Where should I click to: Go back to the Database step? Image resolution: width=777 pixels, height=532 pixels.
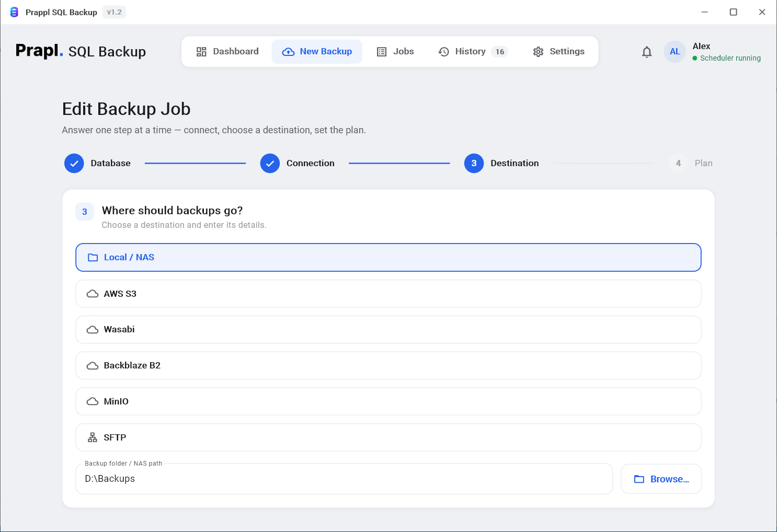pyautogui.click(x=98, y=164)
